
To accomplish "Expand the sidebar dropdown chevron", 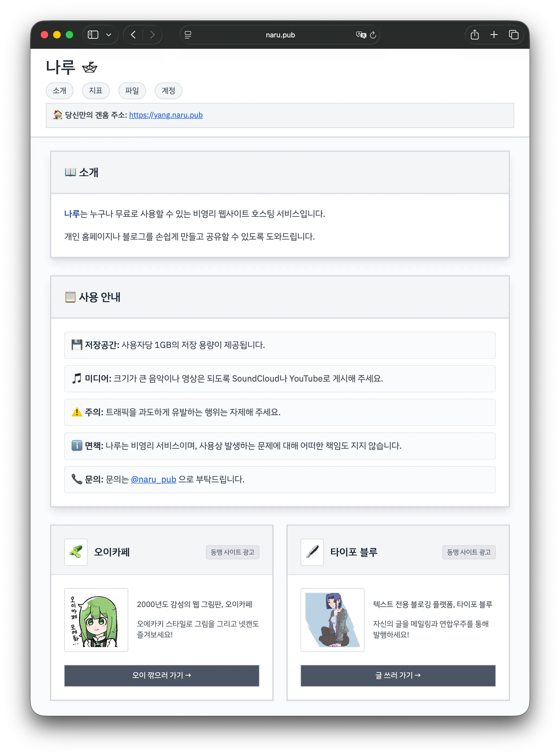I will [109, 35].
